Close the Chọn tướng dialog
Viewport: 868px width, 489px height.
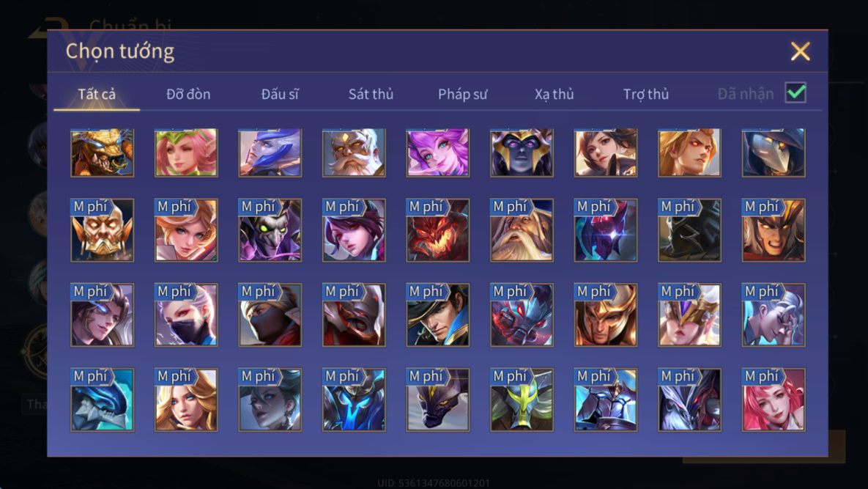(x=801, y=51)
